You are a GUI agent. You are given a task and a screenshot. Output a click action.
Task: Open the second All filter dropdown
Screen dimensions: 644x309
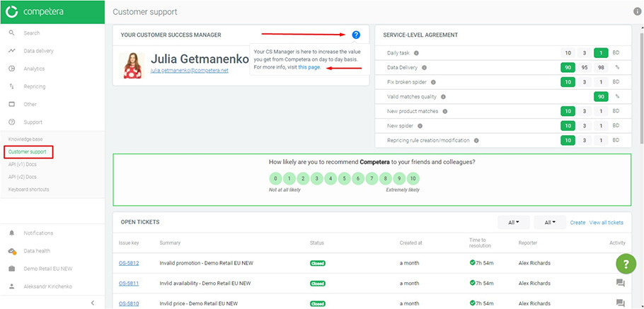[550, 223]
